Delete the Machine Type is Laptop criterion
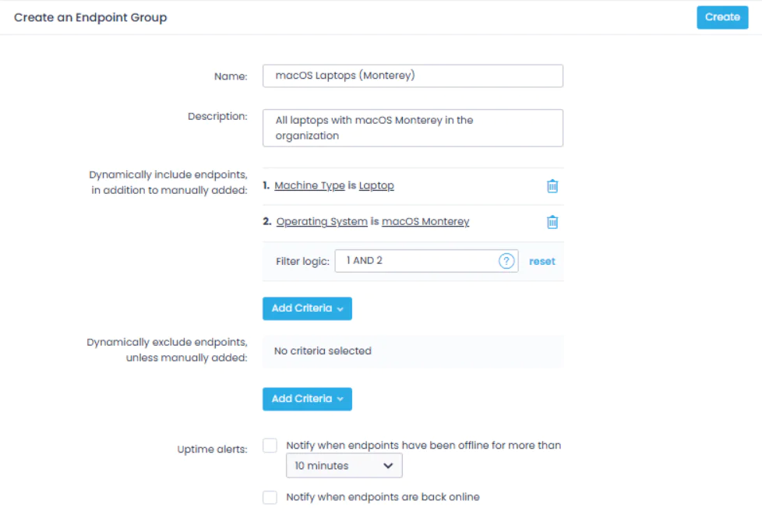This screenshot has width=762, height=532. pyautogui.click(x=552, y=185)
